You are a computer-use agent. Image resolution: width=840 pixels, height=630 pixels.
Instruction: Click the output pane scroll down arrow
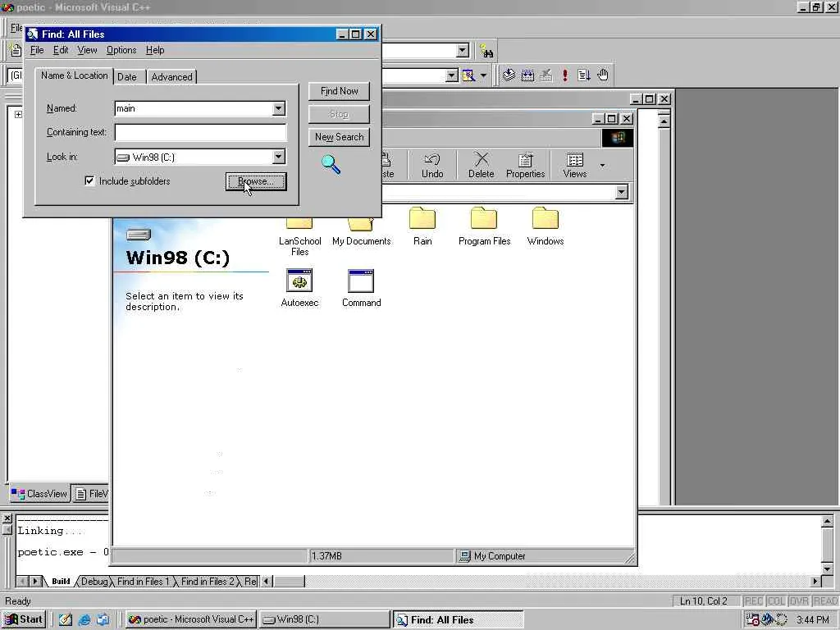[x=827, y=568]
